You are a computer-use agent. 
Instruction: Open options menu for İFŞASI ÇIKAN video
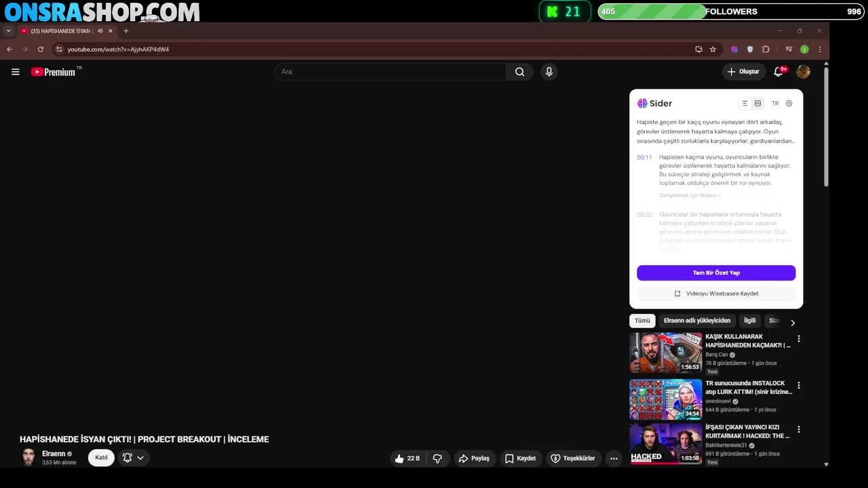(798, 430)
